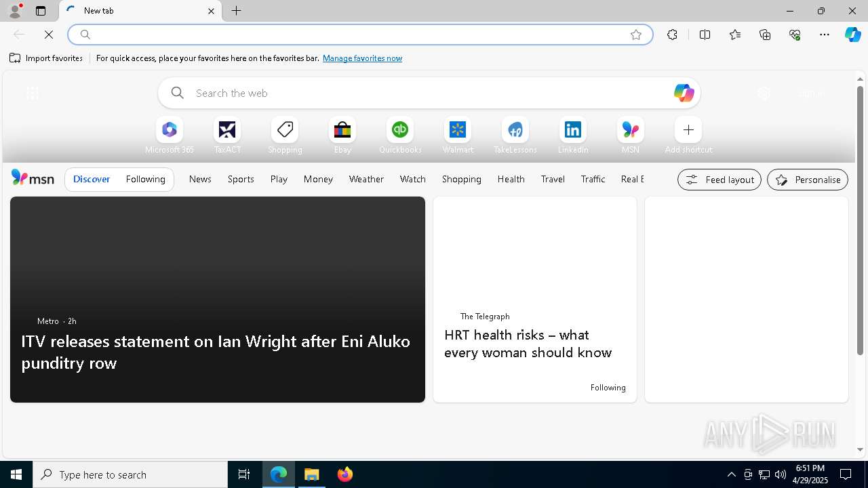Click Import favorites
868x488 pixels.
[x=46, y=58]
